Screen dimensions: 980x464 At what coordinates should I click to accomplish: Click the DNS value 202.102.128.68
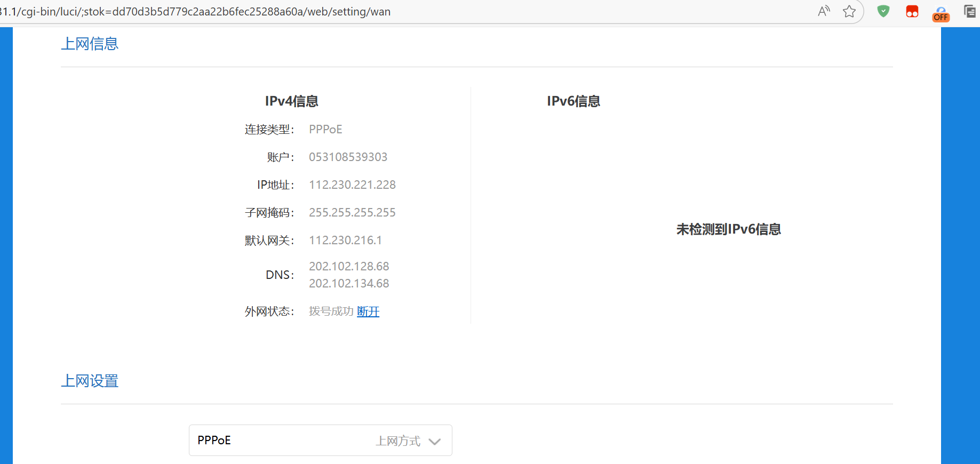tap(349, 266)
